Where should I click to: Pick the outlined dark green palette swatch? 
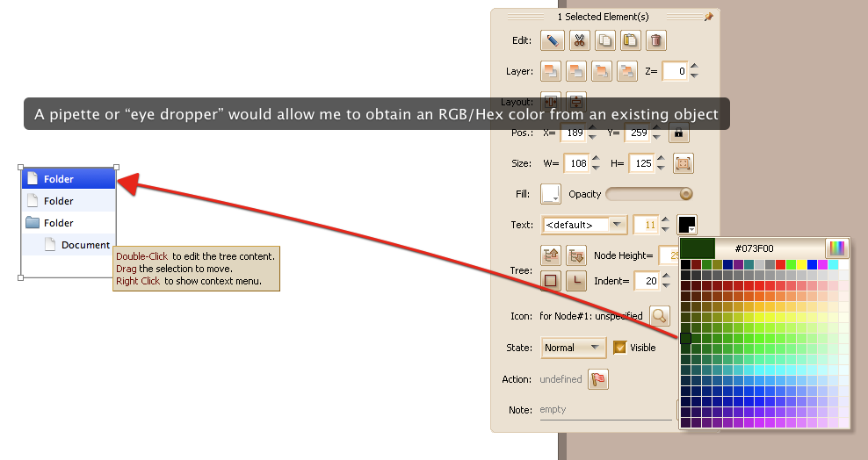685,338
